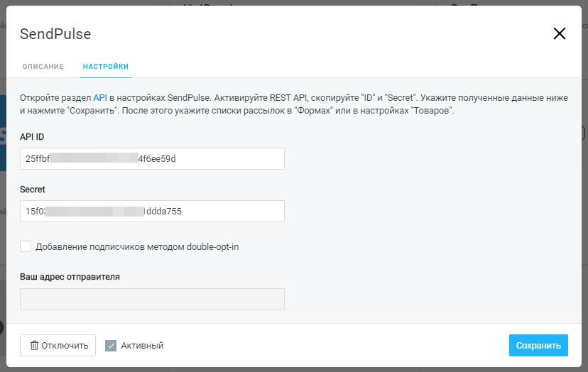
Task: Click the Secret field label
Action: click(x=32, y=190)
